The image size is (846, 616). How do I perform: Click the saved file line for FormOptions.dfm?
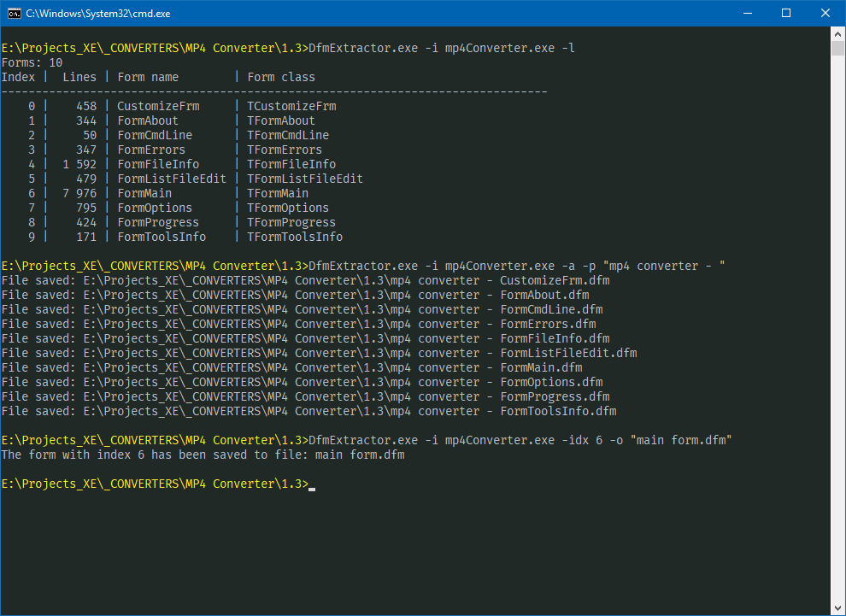(303, 383)
